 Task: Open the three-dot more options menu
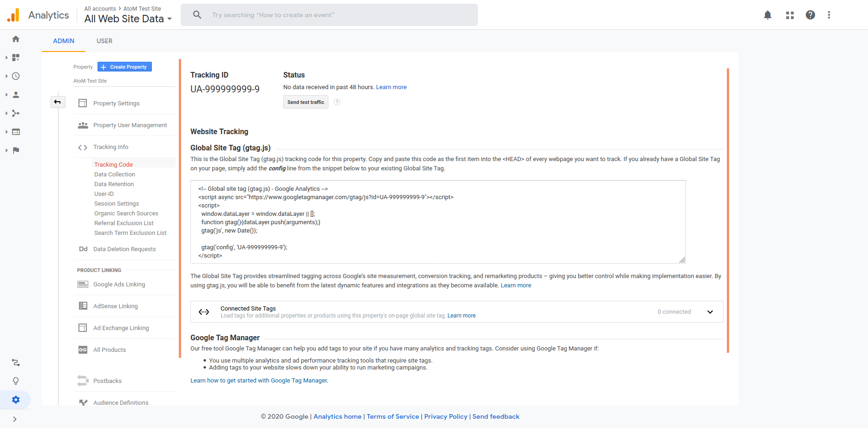tap(829, 15)
